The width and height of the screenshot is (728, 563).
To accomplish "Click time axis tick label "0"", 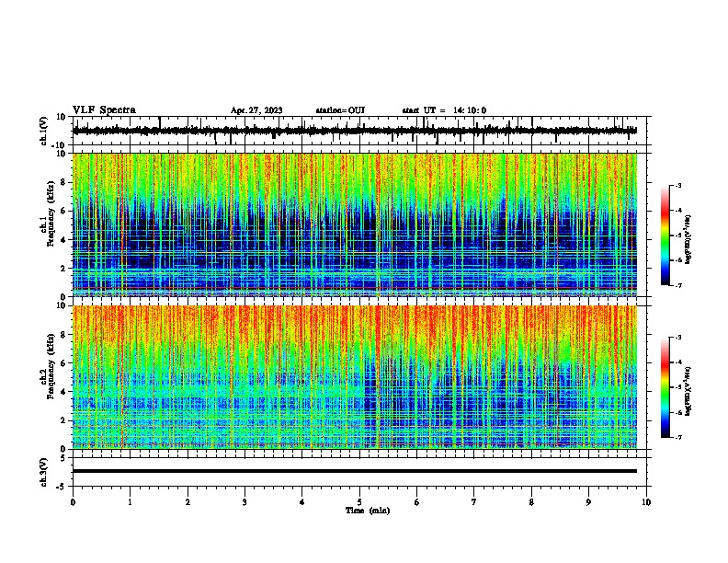I will point(73,502).
